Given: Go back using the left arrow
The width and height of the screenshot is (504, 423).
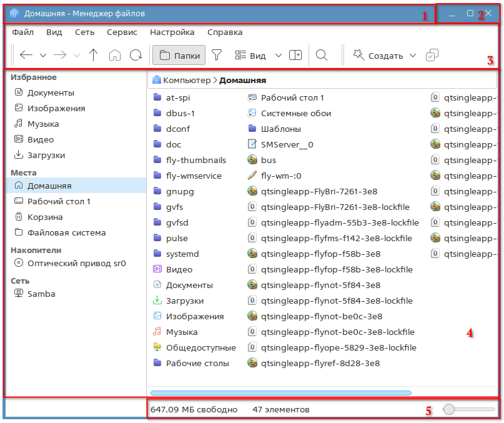Looking at the screenshot, I should (26, 55).
